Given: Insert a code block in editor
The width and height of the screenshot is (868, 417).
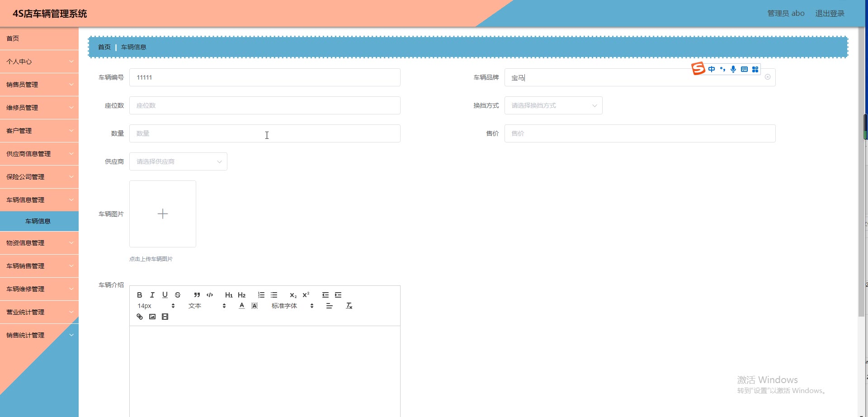Looking at the screenshot, I should pyautogui.click(x=210, y=295).
